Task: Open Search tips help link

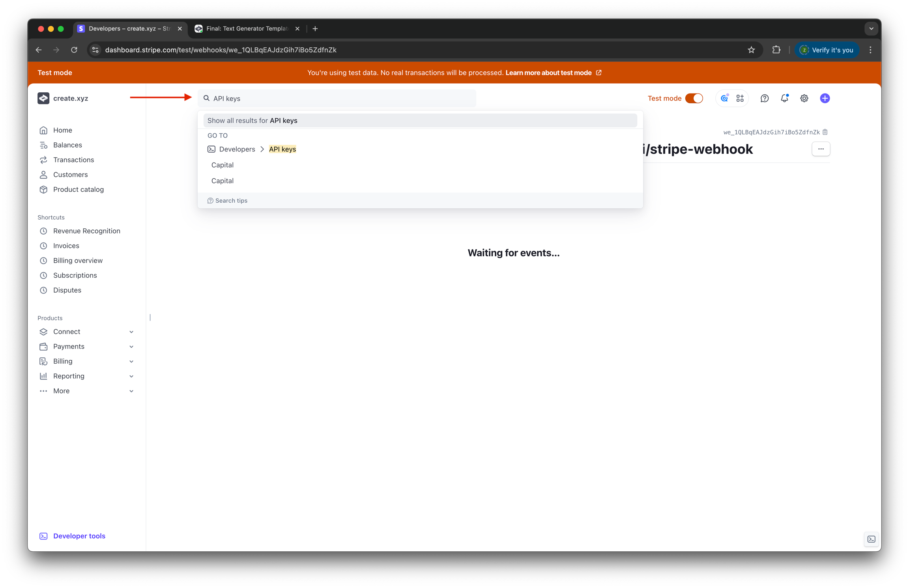Action: click(x=231, y=201)
